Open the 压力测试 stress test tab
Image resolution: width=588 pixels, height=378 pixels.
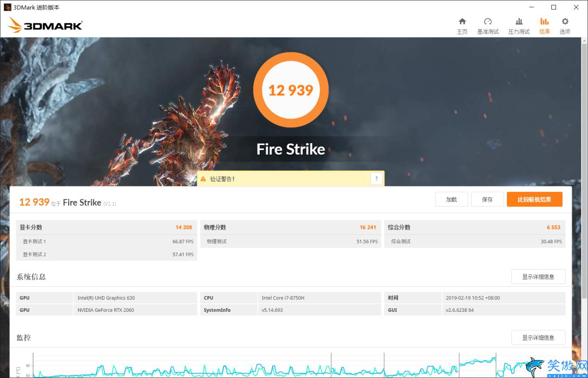coord(519,26)
